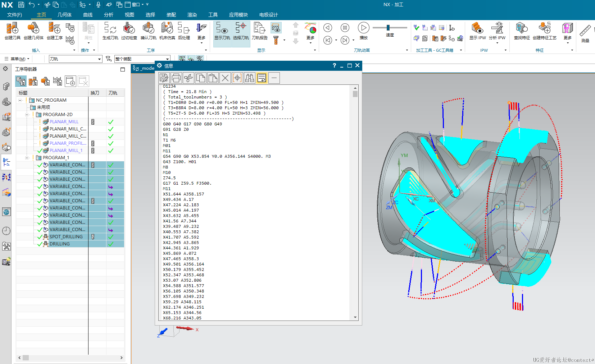This screenshot has height=364, width=595.
Task: Switch to the Geometry view in the navigator
Action: 45,82
